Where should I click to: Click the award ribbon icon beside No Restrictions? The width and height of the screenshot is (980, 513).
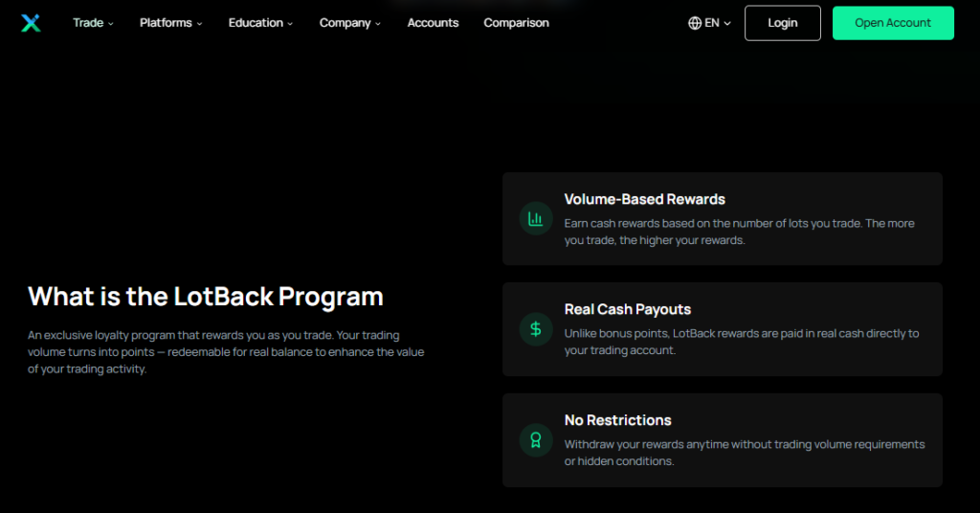tap(536, 440)
